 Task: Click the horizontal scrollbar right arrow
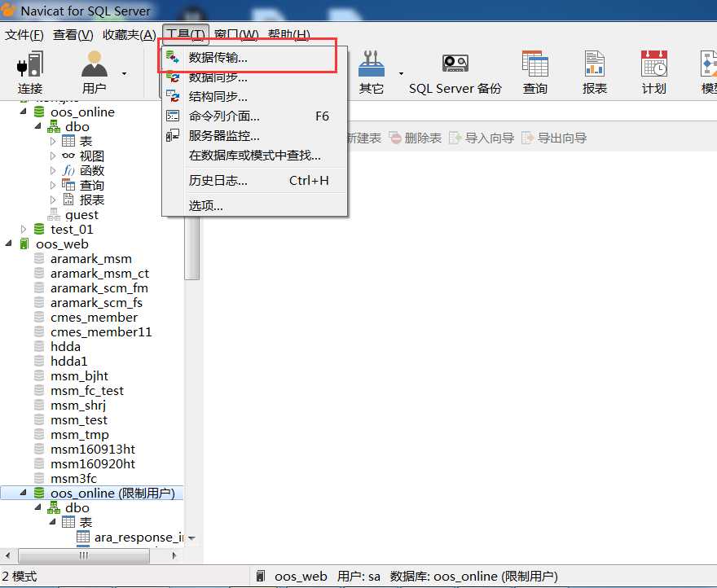(174, 555)
